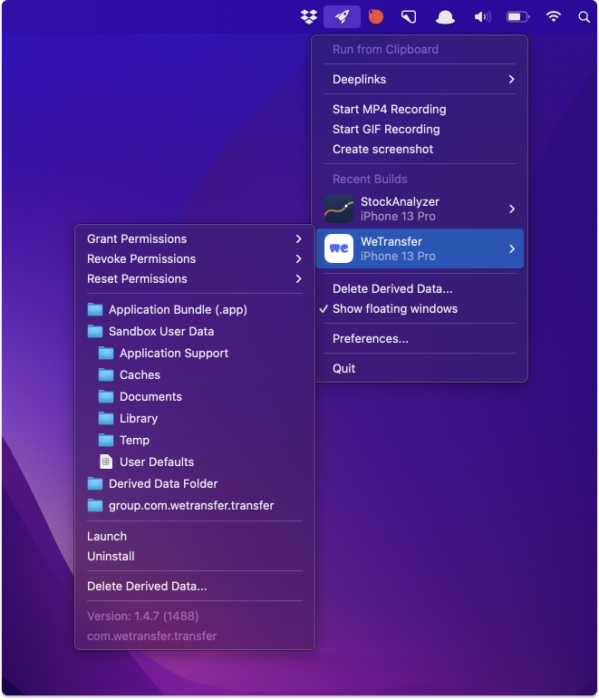Click folder icon beside Caches

click(106, 374)
